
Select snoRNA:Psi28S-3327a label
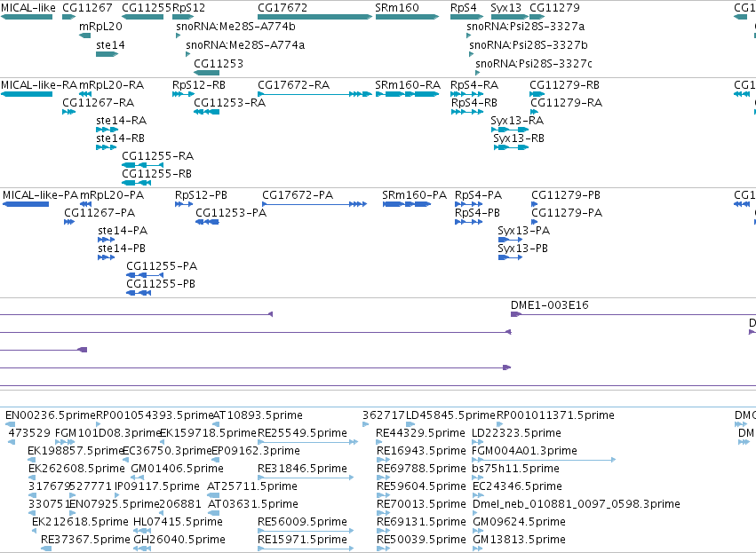coord(526,27)
